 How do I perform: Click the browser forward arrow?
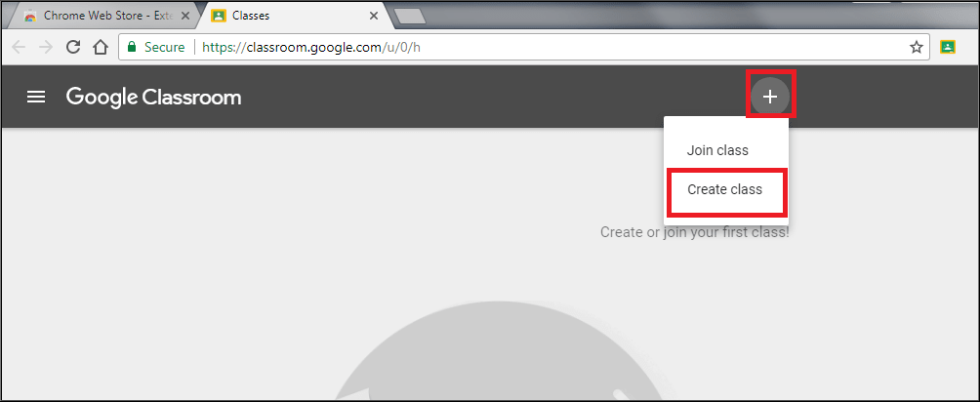tap(46, 48)
